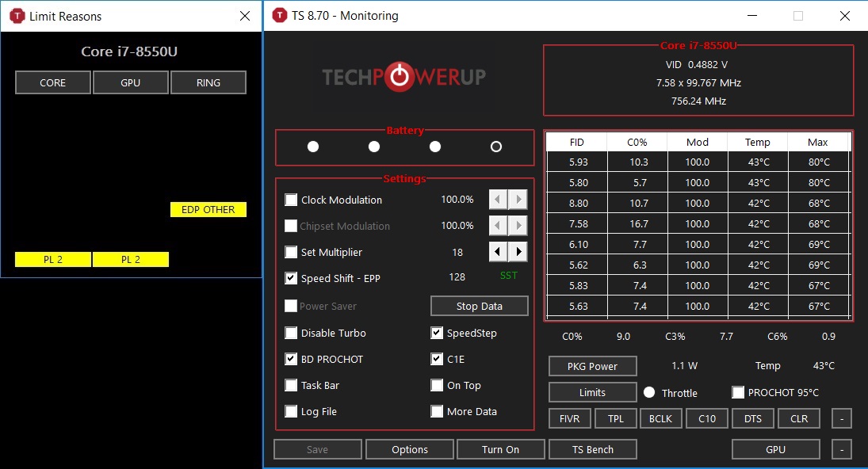Click the BCLK button
868x469 pixels.
tap(660, 418)
